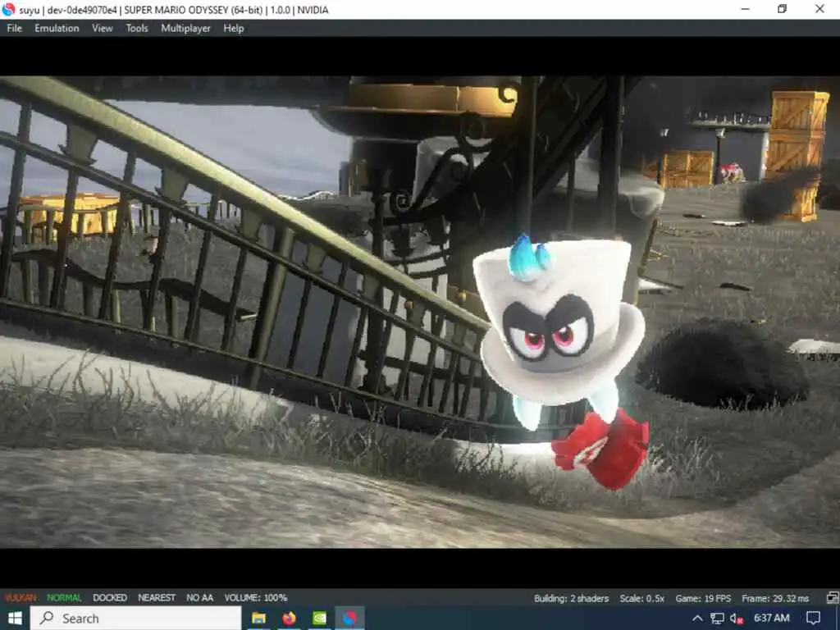Click the Building: 2 shaders status text
This screenshot has width=840, height=630.
tap(571, 598)
